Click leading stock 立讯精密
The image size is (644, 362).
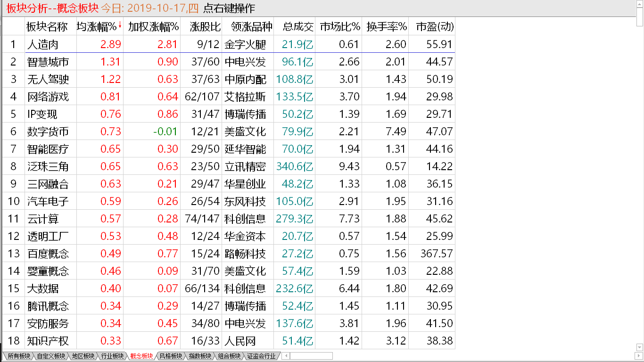245,166
